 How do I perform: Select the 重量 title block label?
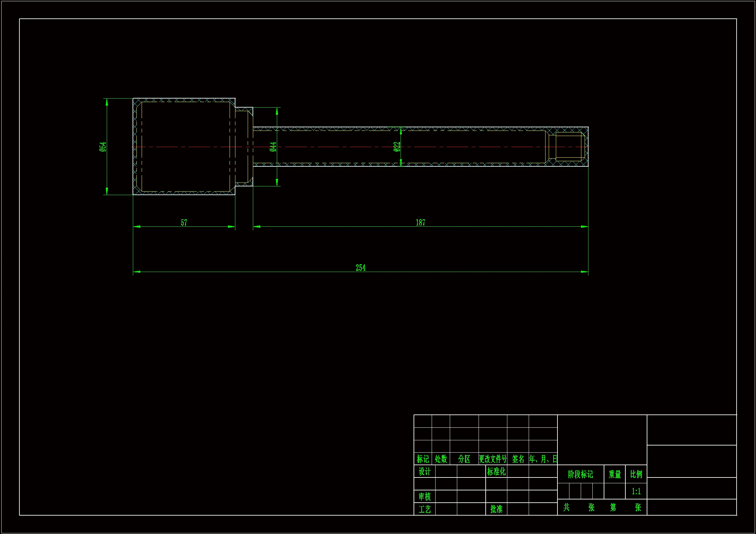tap(614, 474)
